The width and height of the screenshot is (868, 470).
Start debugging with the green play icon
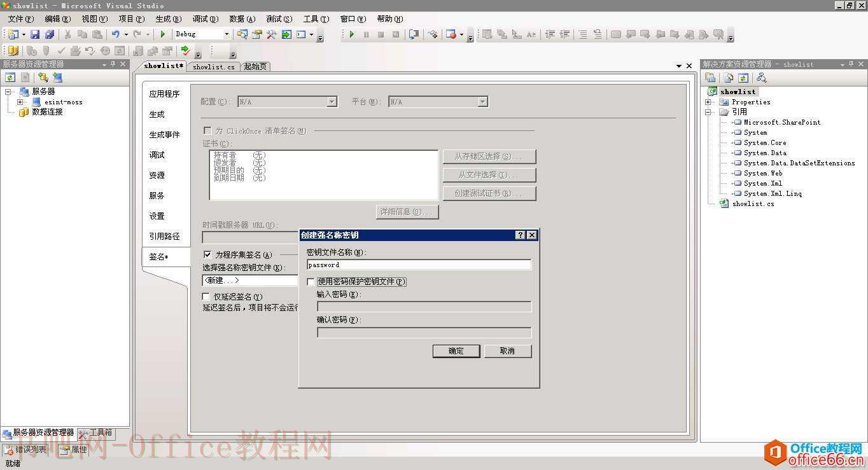coord(163,34)
